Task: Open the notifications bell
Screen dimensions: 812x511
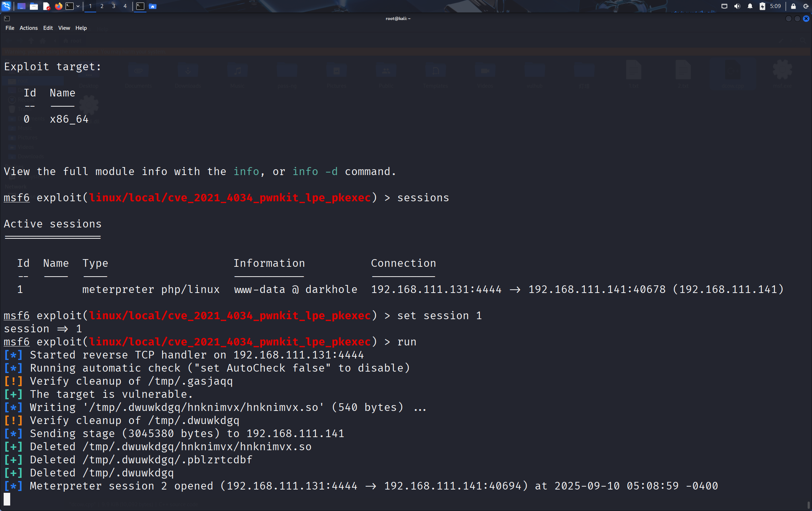Action: click(x=750, y=6)
